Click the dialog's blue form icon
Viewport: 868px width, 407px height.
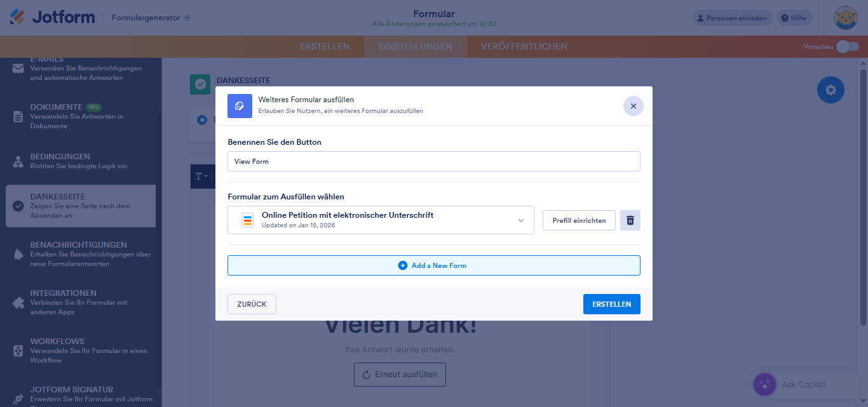240,106
